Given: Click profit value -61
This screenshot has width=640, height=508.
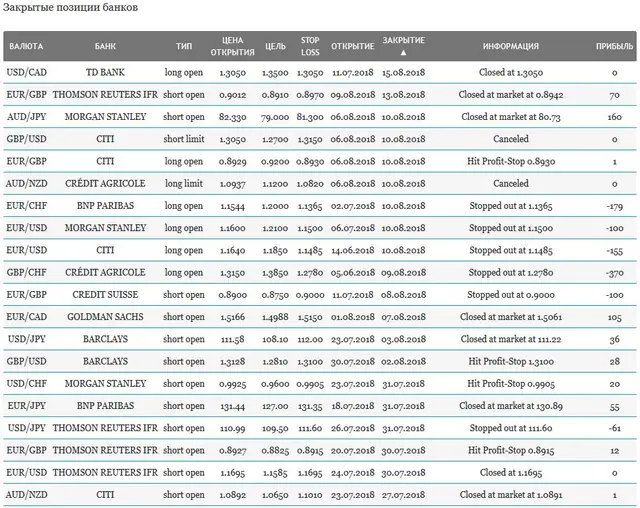Looking at the screenshot, I should click(614, 428).
